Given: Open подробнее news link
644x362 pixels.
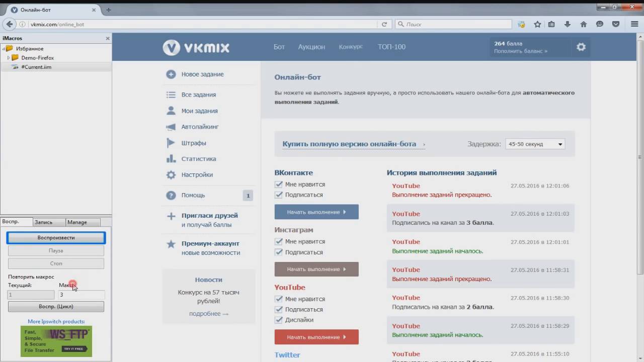Looking at the screenshot, I should pos(209,314).
